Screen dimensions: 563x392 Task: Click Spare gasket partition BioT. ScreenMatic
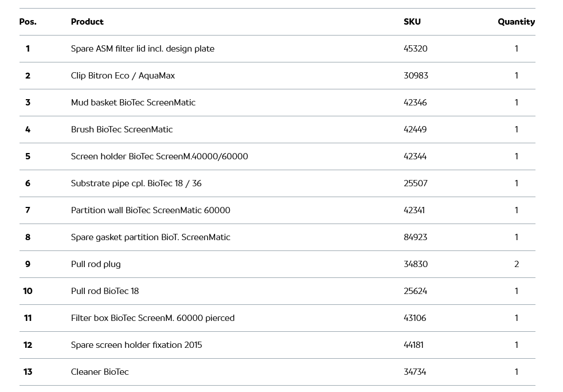coord(150,237)
